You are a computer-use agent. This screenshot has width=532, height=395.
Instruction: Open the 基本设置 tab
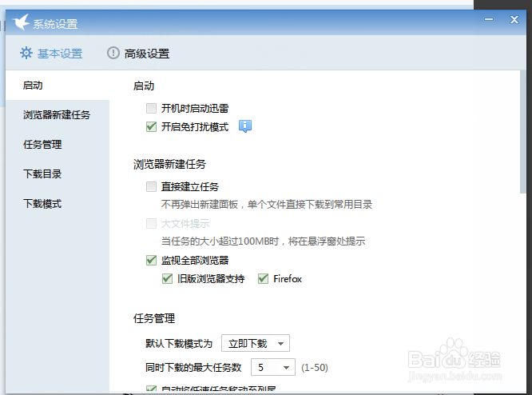point(51,54)
